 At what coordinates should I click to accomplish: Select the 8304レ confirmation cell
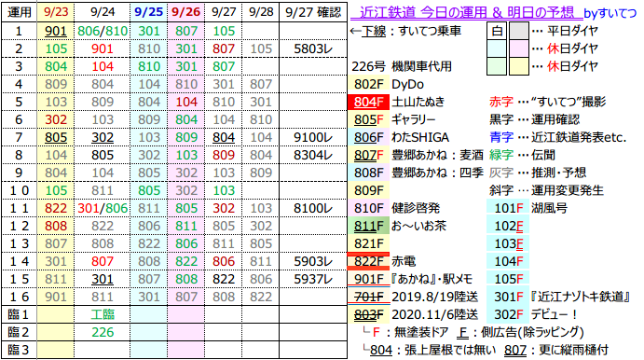313,155
